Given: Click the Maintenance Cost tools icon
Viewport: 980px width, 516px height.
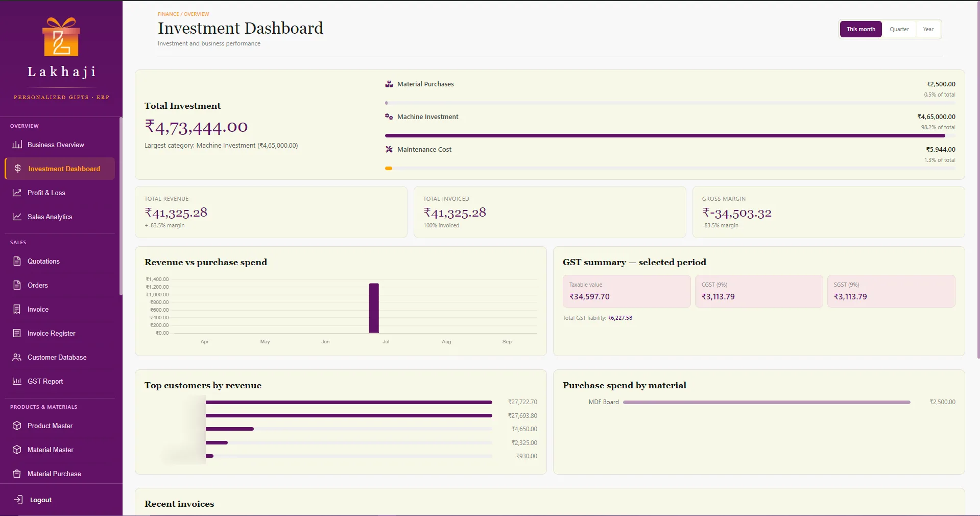Looking at the screenshot, I should [389, 149].
